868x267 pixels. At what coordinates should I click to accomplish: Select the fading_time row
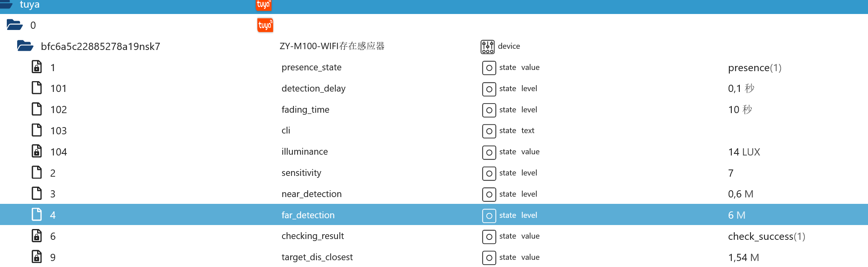(x=305, y=110)
